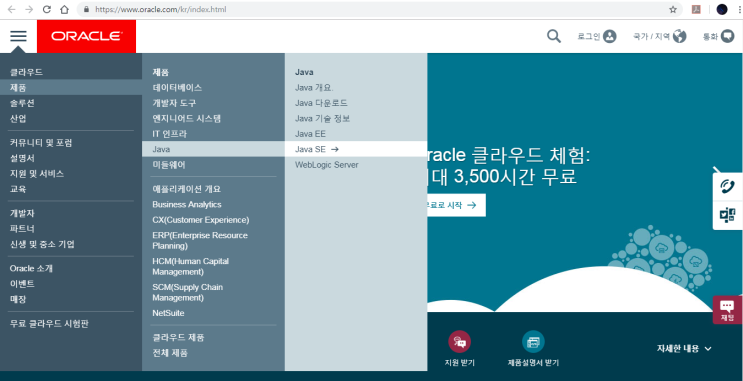The width and height of the screenshot is (743, 381).
Task: Click the phone contact icon on right edge
Action: (x=727, y=187)
